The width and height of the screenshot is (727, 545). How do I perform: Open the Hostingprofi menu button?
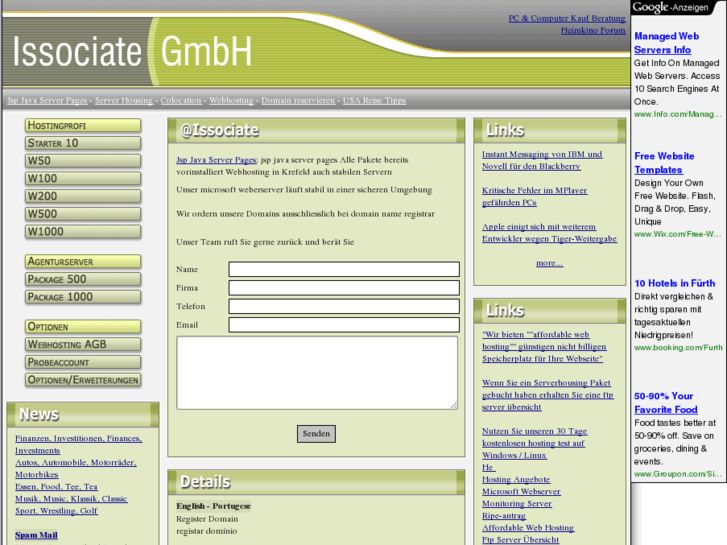coord(83,125)
